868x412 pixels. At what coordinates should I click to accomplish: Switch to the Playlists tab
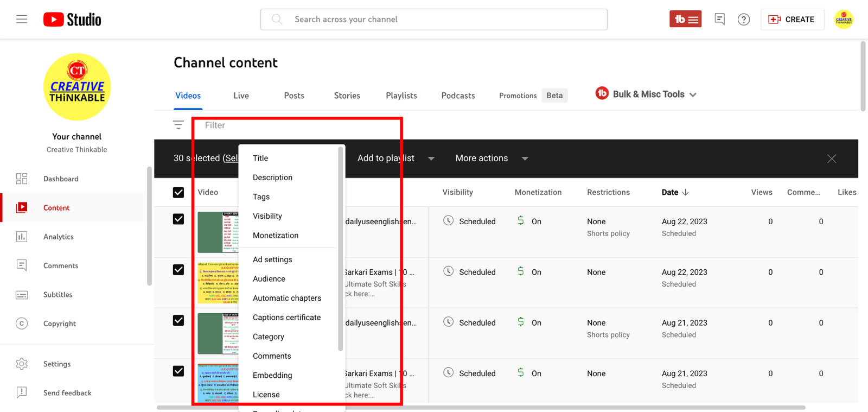click(401, 96)
